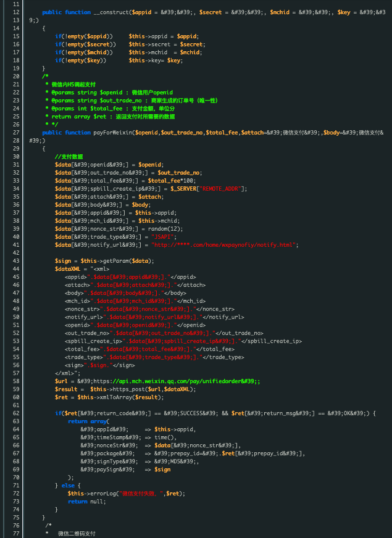Click line number 62 in the gutter

coord(16,413)
